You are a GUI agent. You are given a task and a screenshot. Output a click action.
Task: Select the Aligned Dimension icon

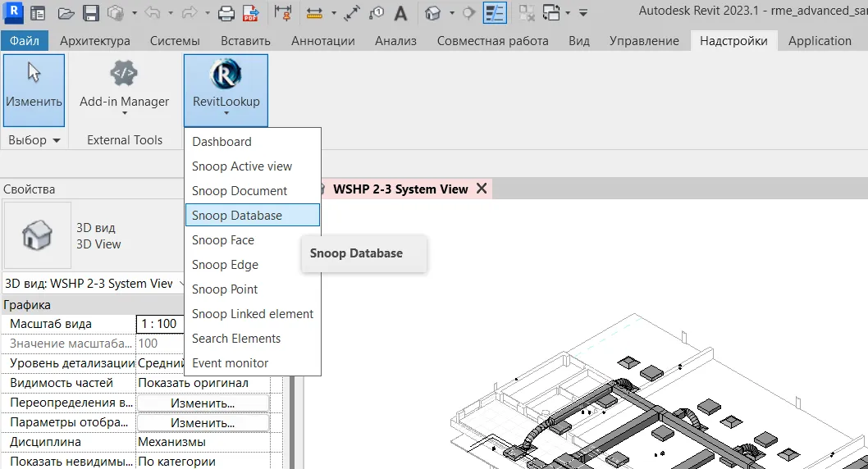[351, 13]
